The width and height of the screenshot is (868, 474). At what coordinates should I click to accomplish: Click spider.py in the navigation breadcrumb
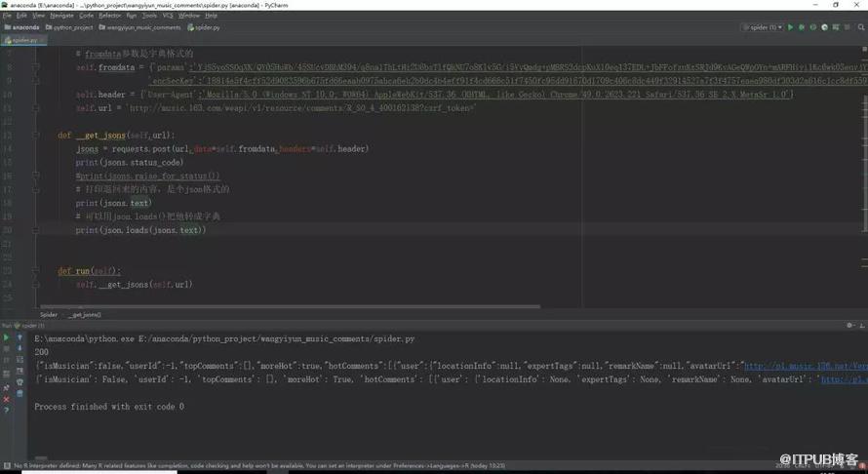tap(204, 27)
